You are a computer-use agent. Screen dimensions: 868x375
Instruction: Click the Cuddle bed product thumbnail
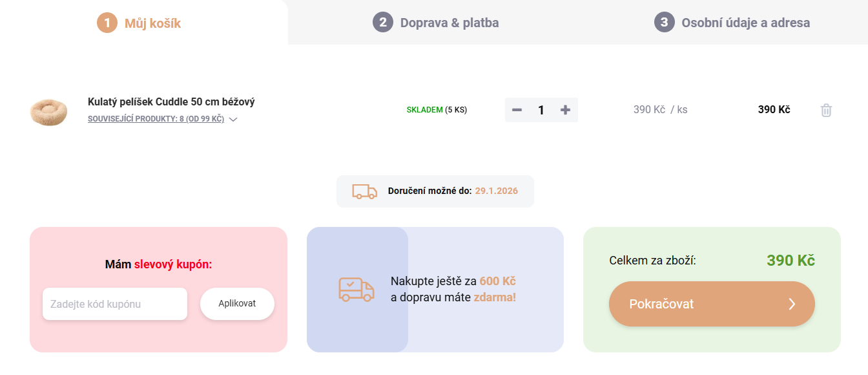coord(48,112)
